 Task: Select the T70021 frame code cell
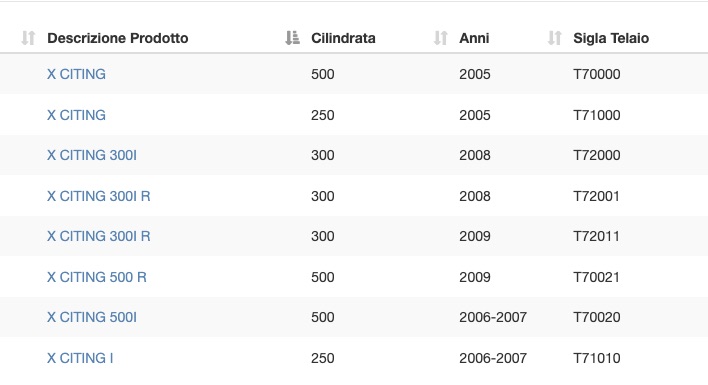pyautogui.click(x=596, y=277)
